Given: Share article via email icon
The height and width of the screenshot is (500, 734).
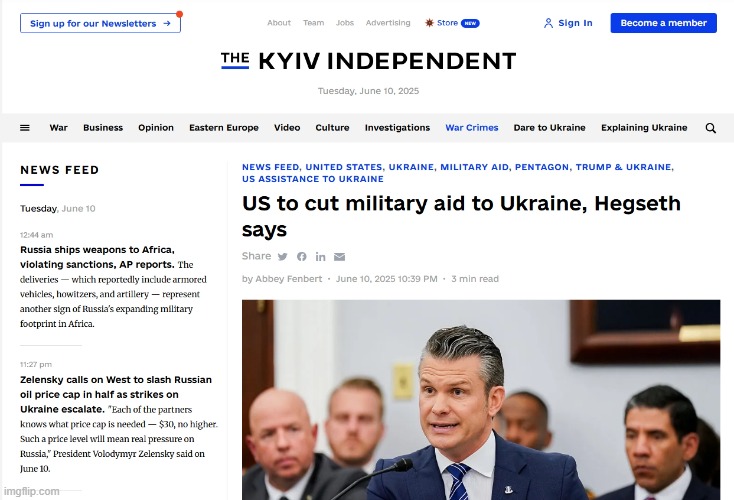Looking at the screenshot, I should [x=339, y=257].
